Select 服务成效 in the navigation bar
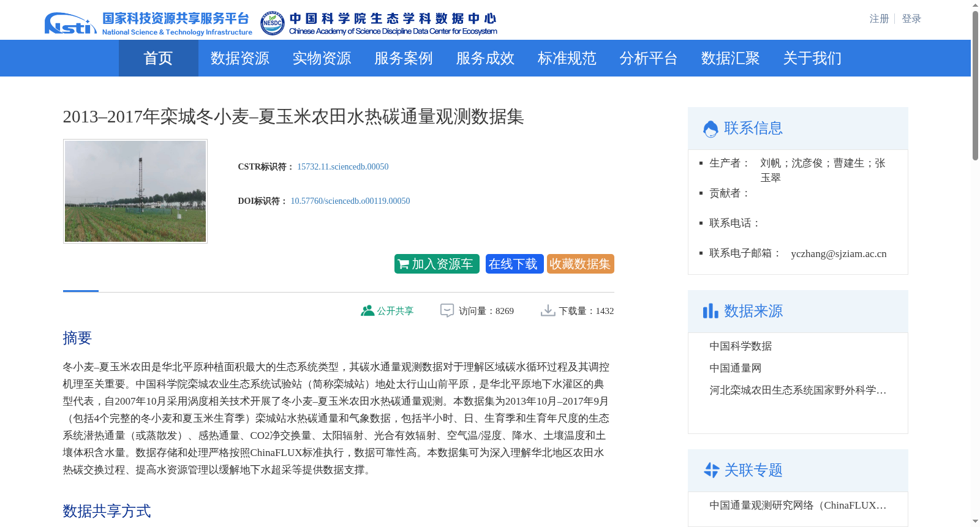This screenshot has width=980, height=527. (x=485, y=58)
